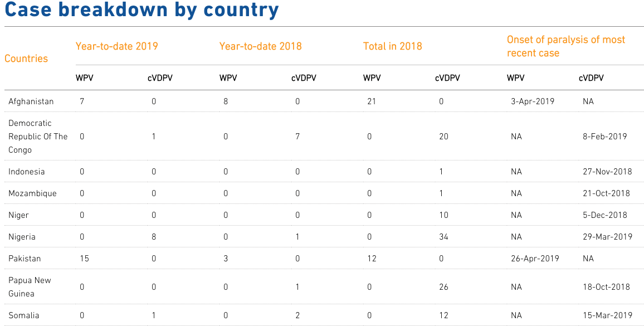Viewport: 644px width, 326px height.
Task: Click Pakistan's 2019 WPV count of 15
Action: (84, 259)
